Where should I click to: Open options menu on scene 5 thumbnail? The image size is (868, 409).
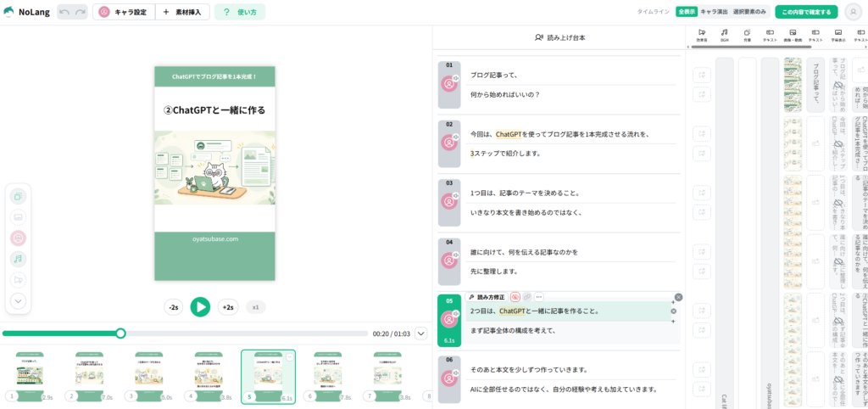pos(289,357)
